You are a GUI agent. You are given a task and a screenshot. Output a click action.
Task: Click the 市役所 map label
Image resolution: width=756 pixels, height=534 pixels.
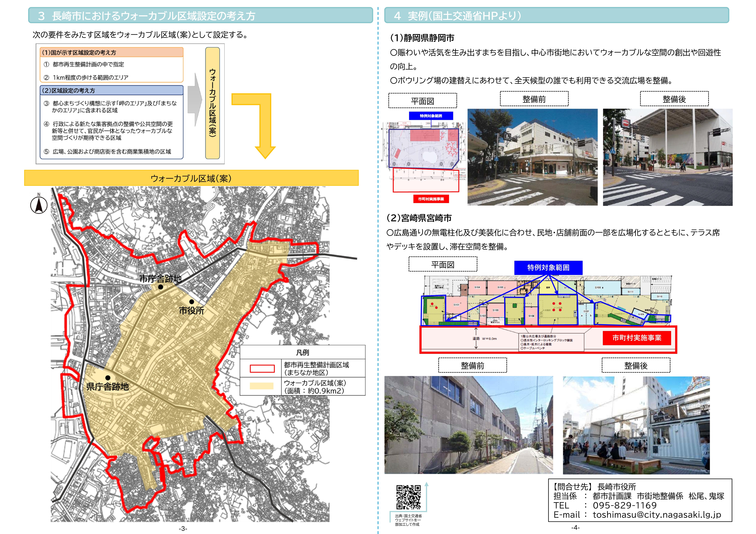click(192, 310)
